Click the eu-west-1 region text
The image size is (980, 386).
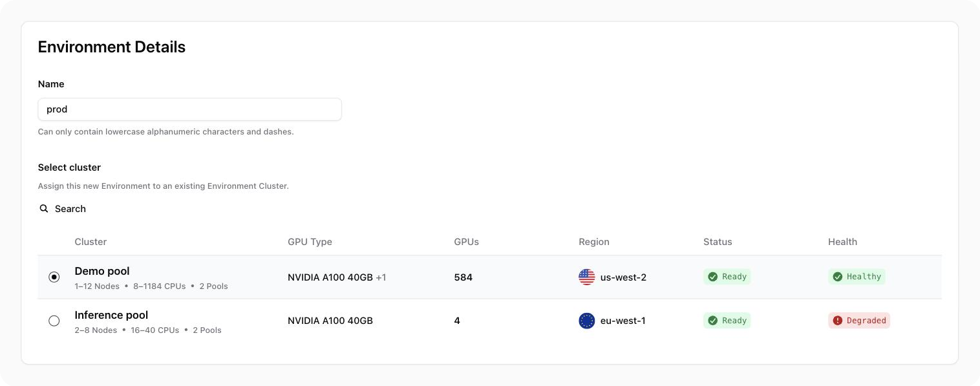tap(623, 321)
